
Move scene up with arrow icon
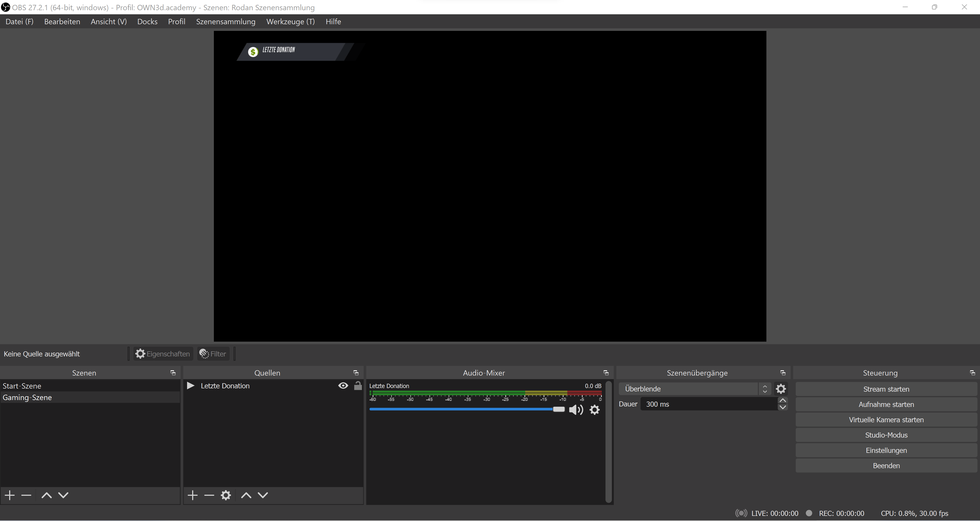coord(46,495)
